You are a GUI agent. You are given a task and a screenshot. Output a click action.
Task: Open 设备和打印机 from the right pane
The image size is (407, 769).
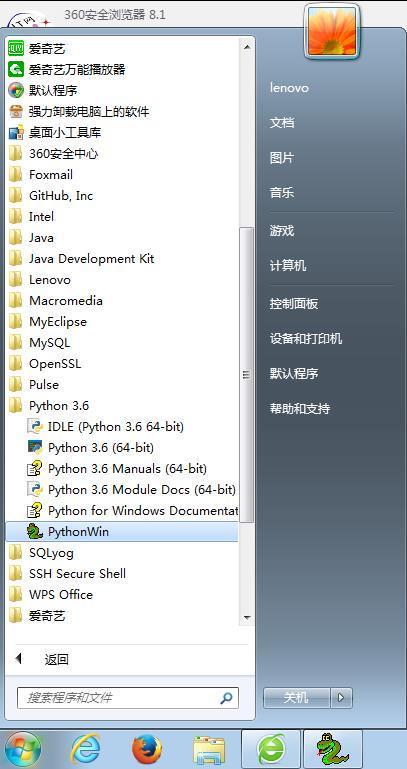pyautogui.click(x=305, y=338)
